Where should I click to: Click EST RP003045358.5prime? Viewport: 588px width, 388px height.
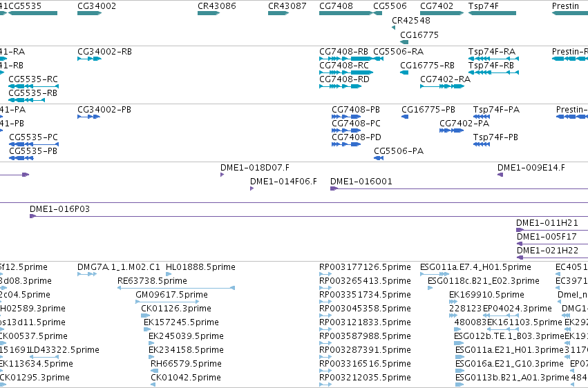click(325, 316)
